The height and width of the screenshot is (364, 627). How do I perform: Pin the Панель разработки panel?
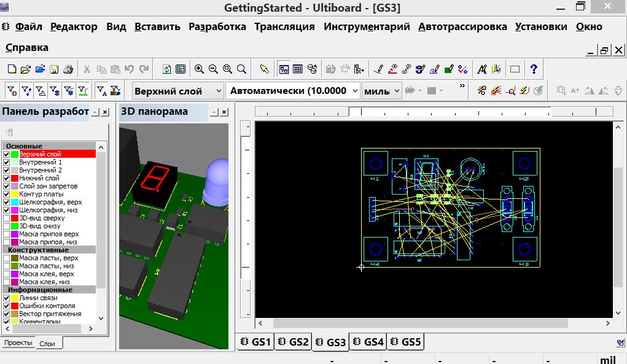pos(95,112)
